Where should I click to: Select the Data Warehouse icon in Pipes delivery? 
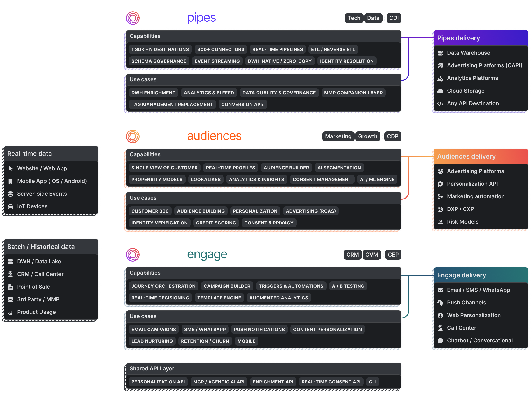pos(441,53)
